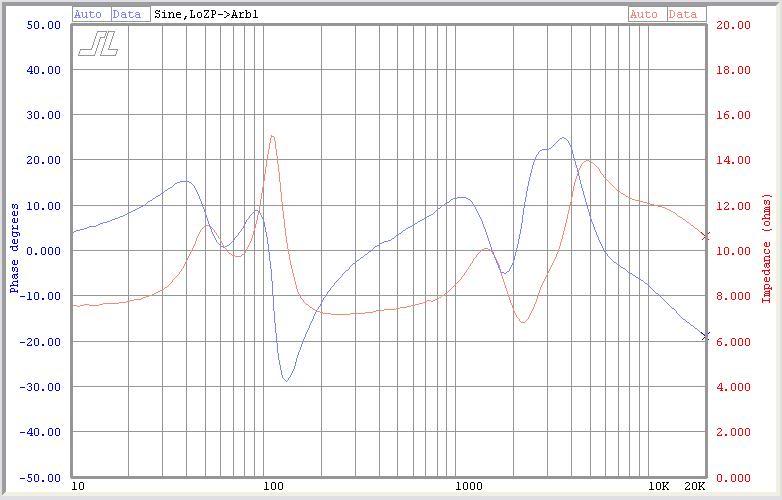
Task: Click the 6.000 impedance scale value
Action: pos(733,342)
